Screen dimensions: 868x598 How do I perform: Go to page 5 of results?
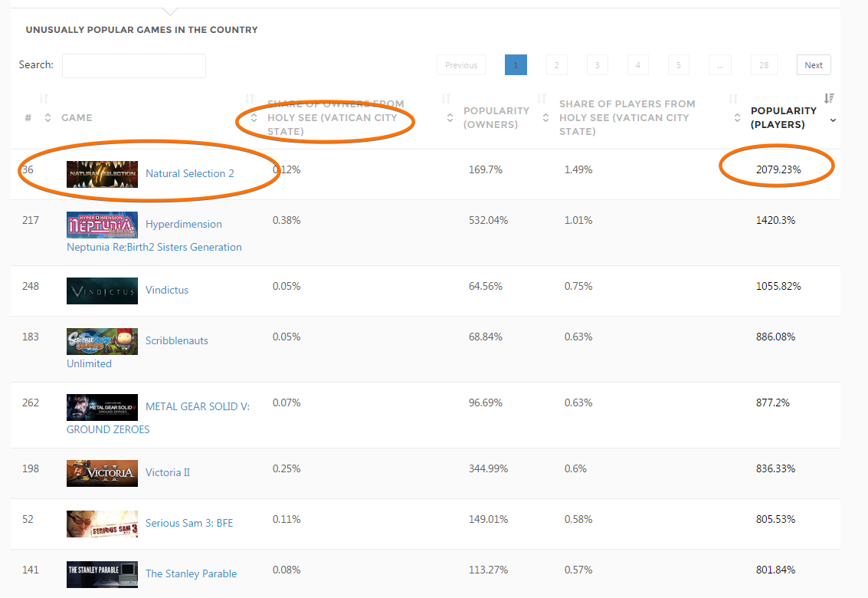click(679, 65)
